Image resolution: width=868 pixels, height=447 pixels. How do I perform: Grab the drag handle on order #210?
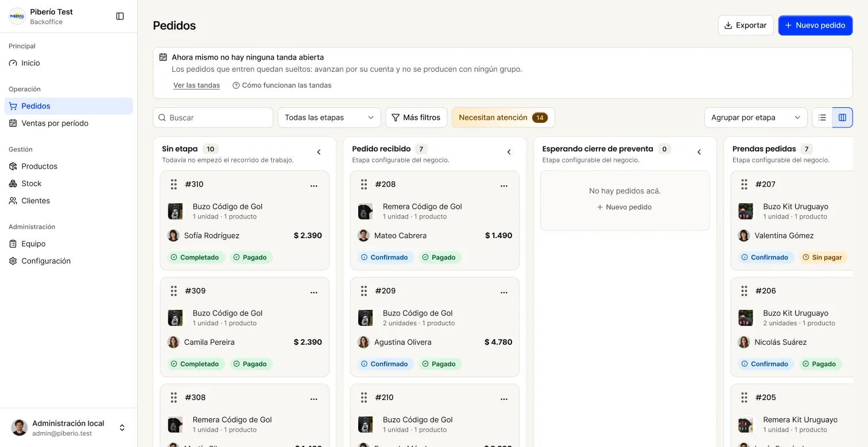363,398
